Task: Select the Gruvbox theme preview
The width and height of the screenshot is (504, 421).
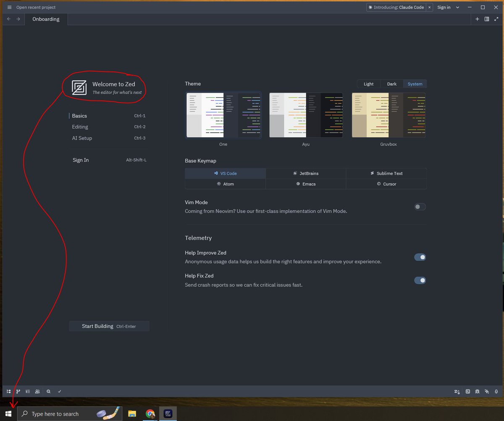Action: [388, 115]
